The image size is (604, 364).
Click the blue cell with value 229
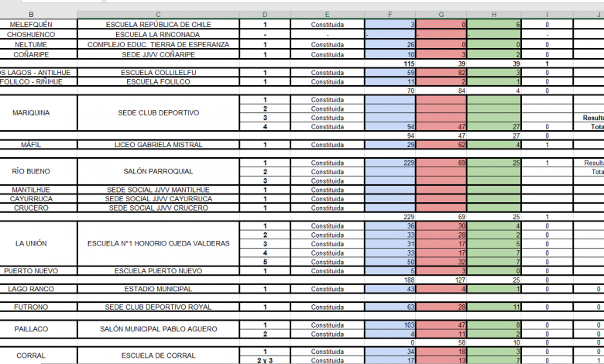(x=390, y=163)
